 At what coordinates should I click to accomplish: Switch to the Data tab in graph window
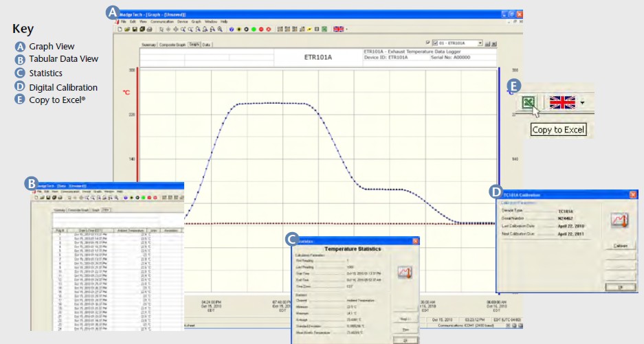[206, 45]
